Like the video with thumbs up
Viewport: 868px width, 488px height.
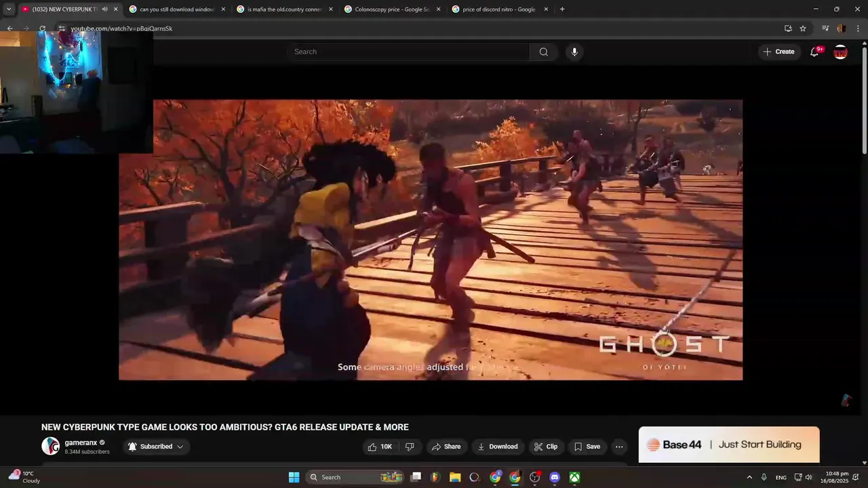[x=380, y=447]
